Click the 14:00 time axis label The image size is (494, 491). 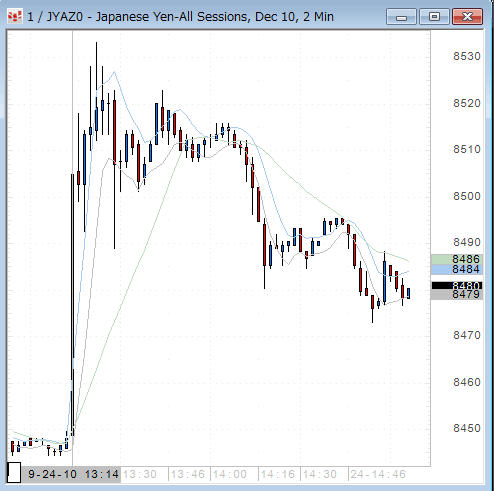(230, 474)
